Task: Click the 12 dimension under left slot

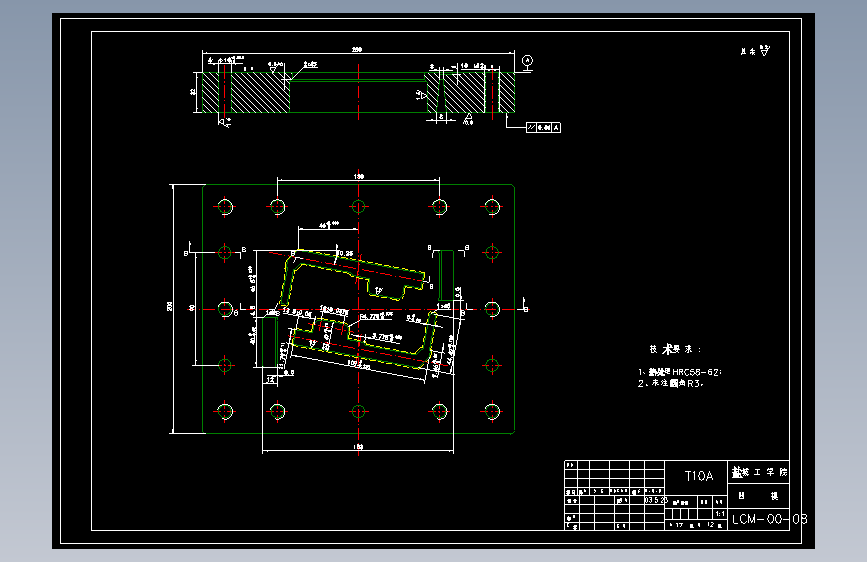Action: (270, 379)
